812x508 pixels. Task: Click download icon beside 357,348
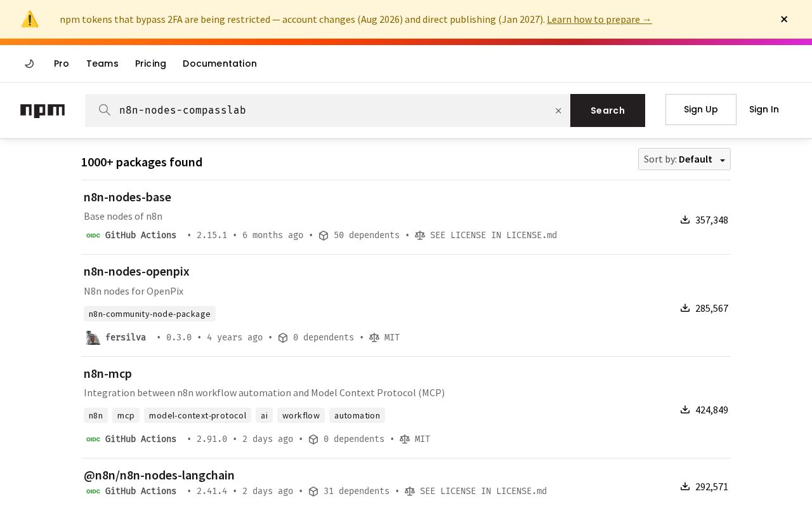[x=685, y=220]
